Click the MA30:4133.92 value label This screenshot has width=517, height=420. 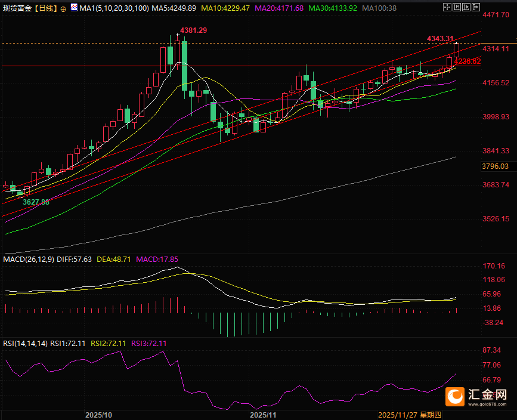333,8
